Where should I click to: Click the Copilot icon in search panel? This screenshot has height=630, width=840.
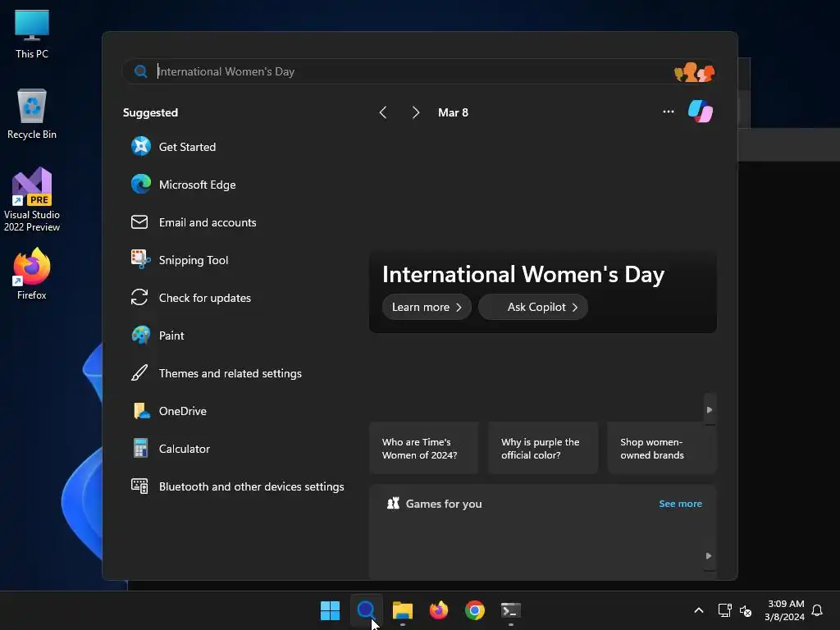click(701, 112)
